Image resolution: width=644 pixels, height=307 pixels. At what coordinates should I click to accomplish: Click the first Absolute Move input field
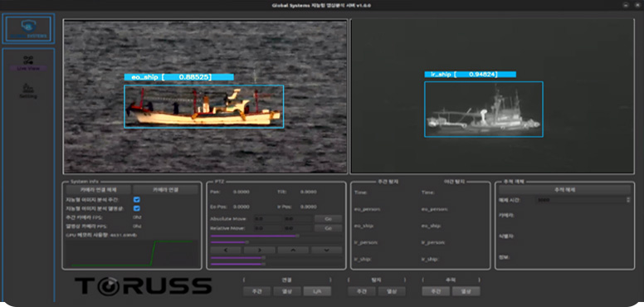[x=268, y=219]
